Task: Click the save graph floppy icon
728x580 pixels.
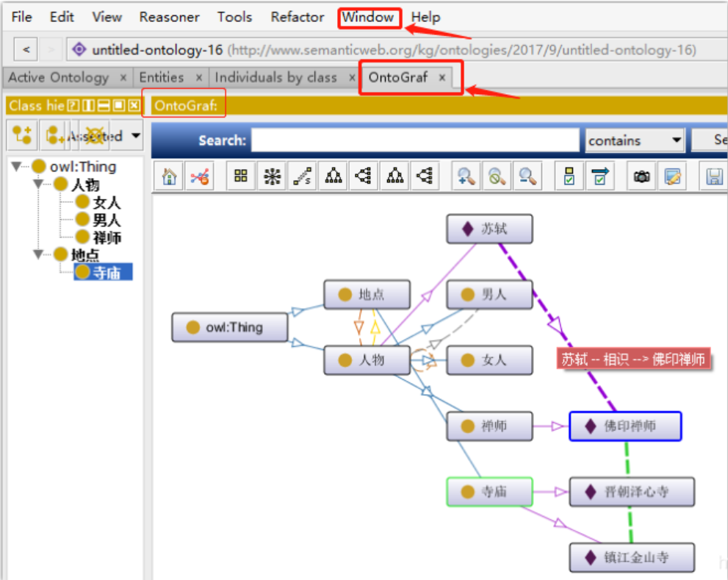Action: tap(713, 176)
